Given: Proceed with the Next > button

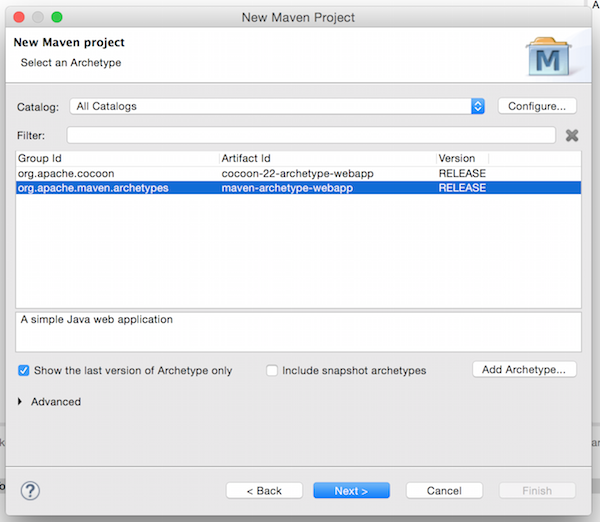Looking at the screenshot, I should (351, 491).
